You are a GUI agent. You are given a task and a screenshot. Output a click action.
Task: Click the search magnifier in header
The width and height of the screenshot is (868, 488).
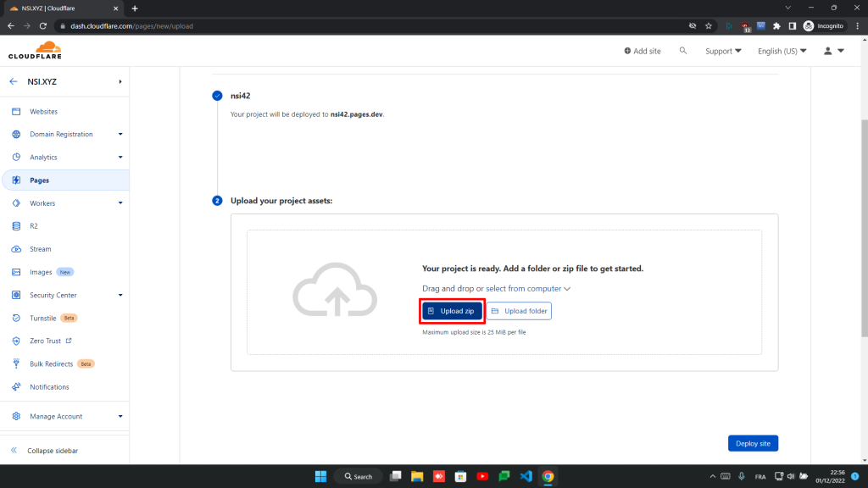coord(683,50)
